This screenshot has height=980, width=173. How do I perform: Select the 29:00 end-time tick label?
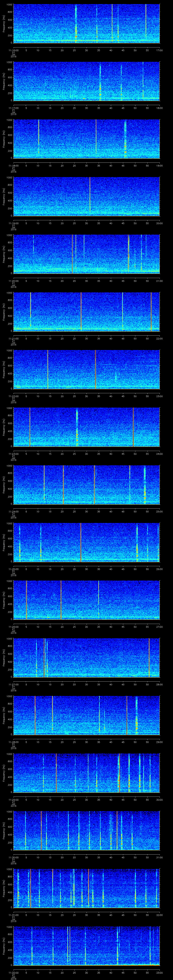click(x=159, y=742)
